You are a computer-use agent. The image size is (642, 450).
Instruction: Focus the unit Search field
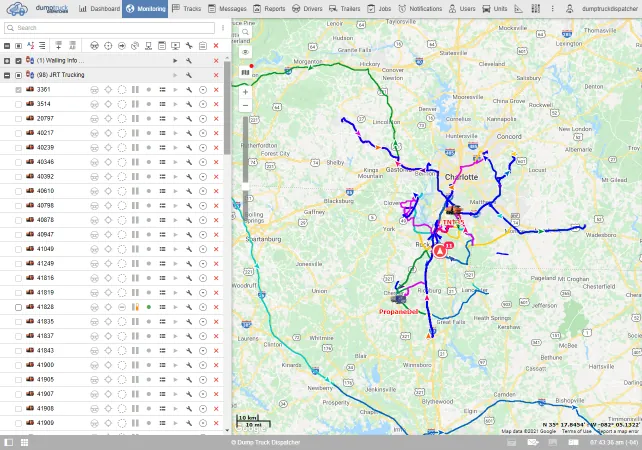(x=109, y=28)
